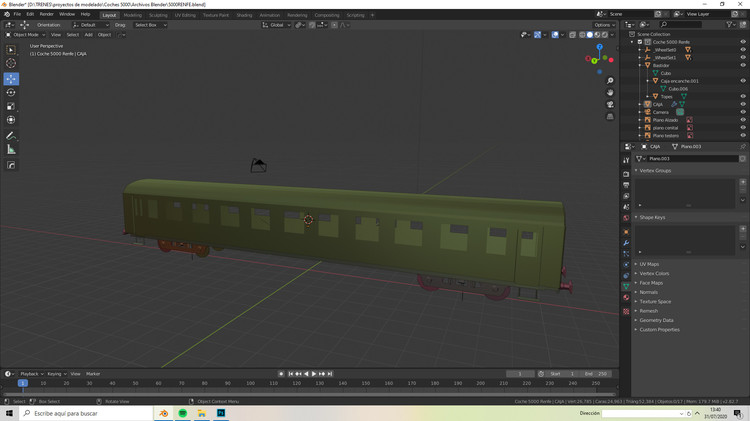This screenshot has width=750, height=421.
Task: Launch Blender from the Windows taskbar
Action: (164, 413)
